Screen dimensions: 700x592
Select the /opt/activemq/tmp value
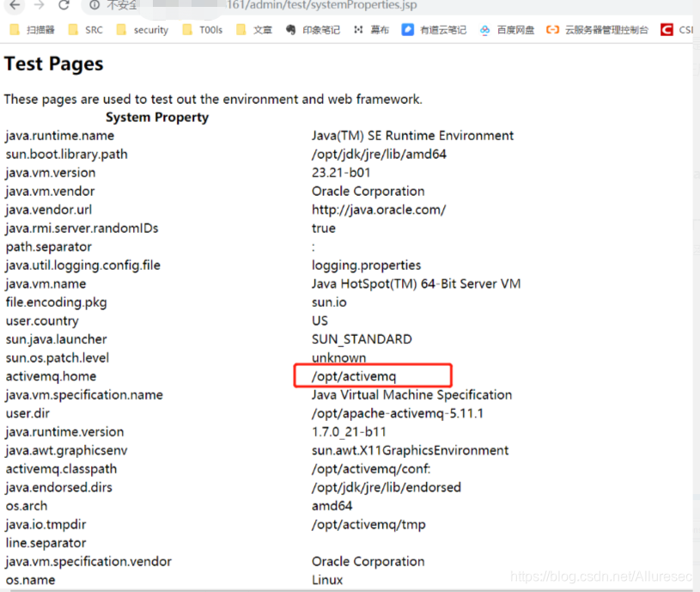[x=368, y=525]
